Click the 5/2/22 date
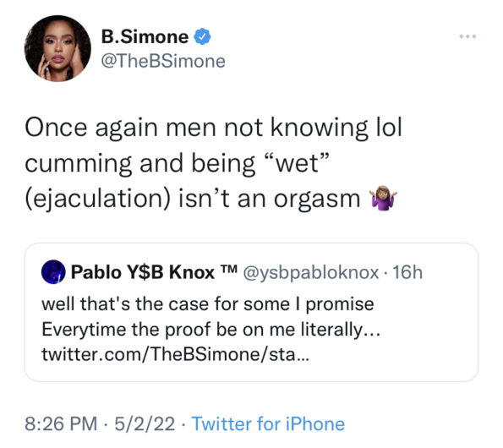The image size is (503, 448). (145, 423)
